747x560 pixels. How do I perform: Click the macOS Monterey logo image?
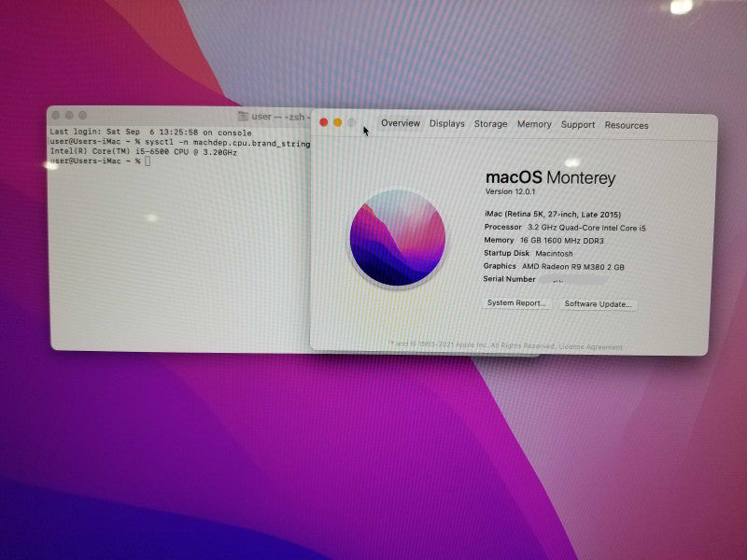click(x=398, y=238)
